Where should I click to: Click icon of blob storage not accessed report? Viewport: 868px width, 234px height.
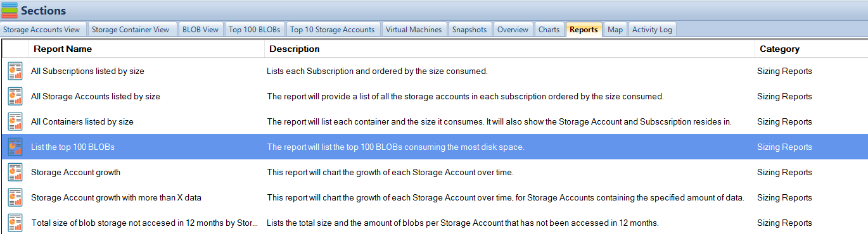(15, 223)
